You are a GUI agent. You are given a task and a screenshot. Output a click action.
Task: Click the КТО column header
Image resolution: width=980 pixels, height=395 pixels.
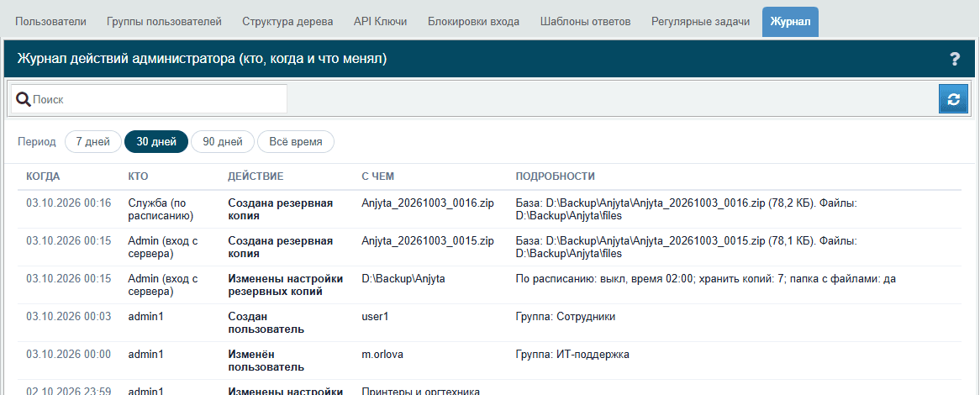[138, 176]
